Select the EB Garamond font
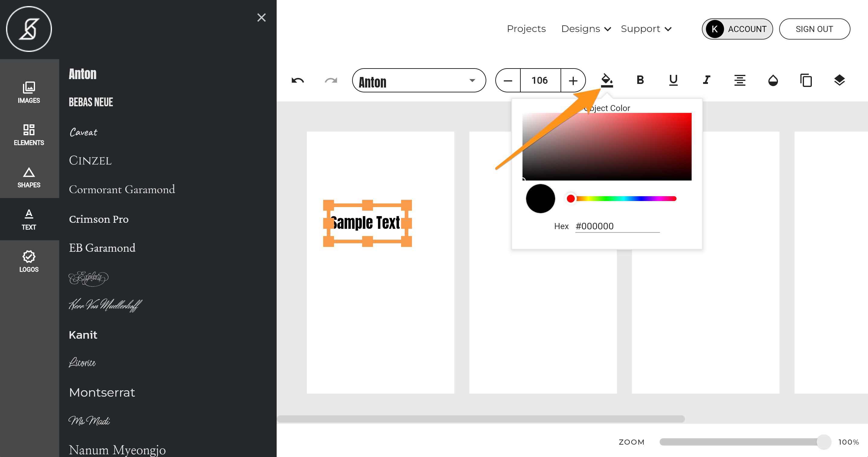This screenshot has height=457, width=868. point(102,248)
